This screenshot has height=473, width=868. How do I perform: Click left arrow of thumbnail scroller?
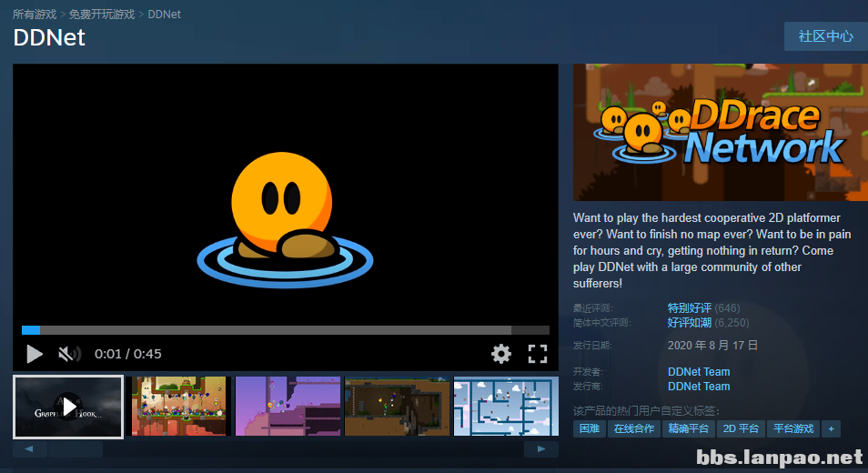29,448
